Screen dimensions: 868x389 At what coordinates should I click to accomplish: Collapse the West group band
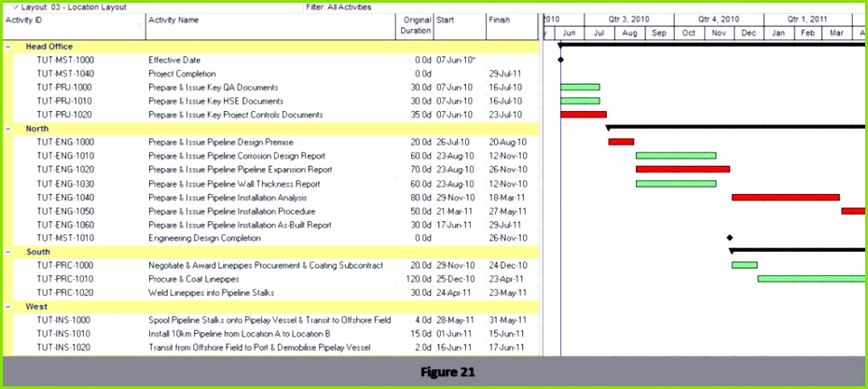[x=7, y=306]
